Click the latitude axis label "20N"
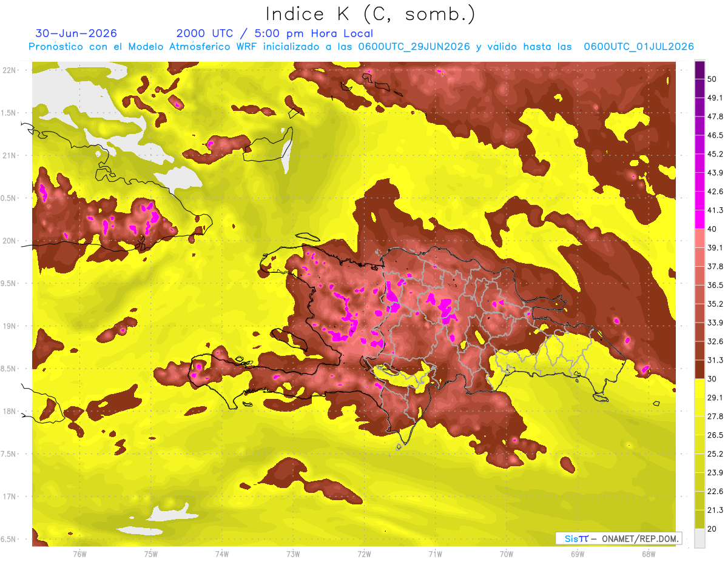The height and width of the screenshot is (562, 728). tap(10, 241)
